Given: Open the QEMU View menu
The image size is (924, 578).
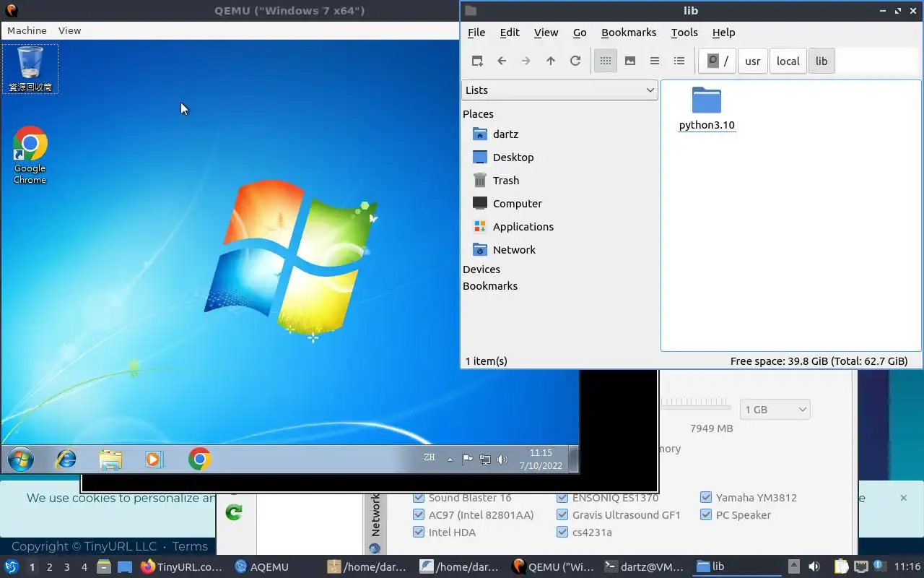Looking at the screenshot, I should point(69,30).
